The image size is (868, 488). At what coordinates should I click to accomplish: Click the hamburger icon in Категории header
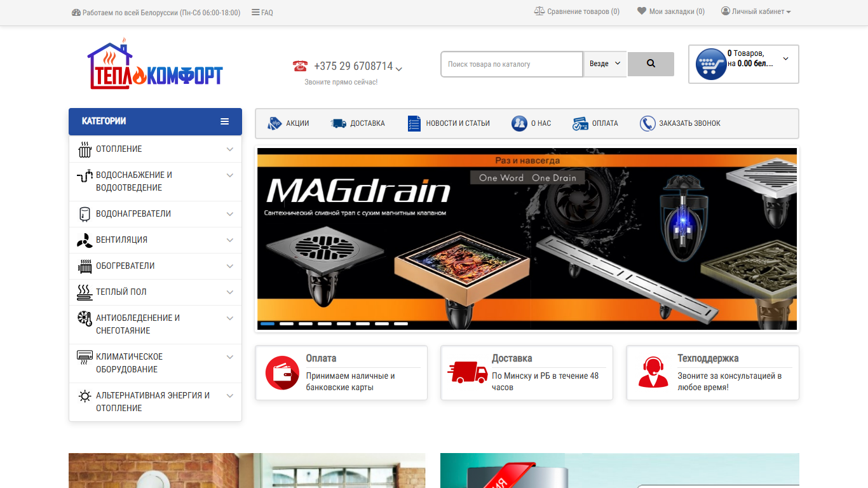224,121
